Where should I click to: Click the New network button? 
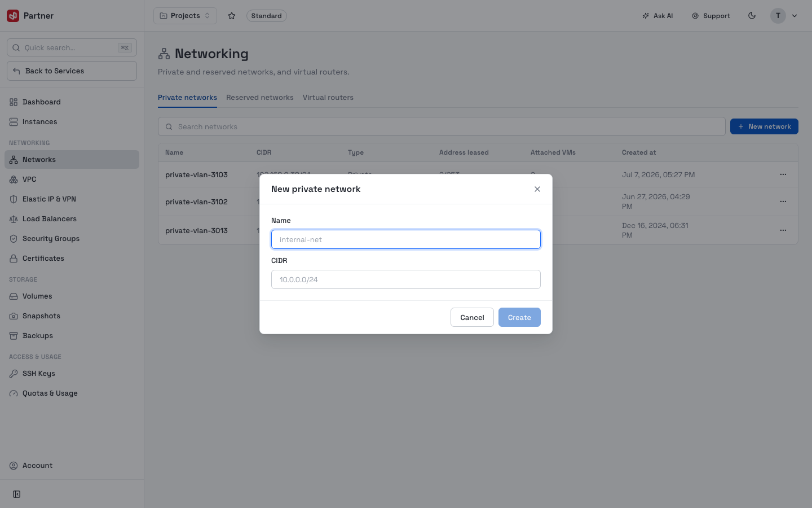[764, 126]
